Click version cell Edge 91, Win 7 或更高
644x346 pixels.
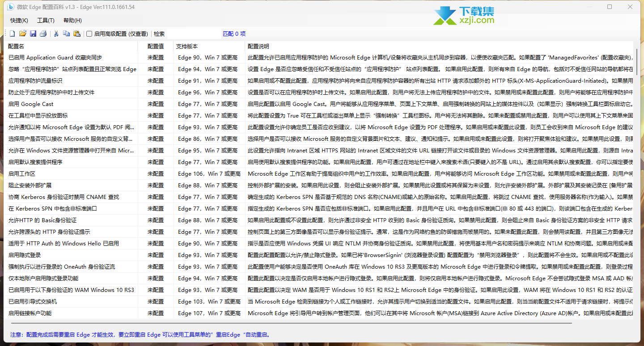point(208,80)
